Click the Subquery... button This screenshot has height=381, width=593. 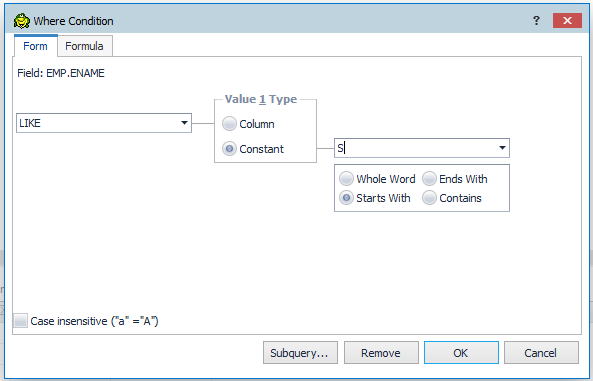(x=300, y=353)
